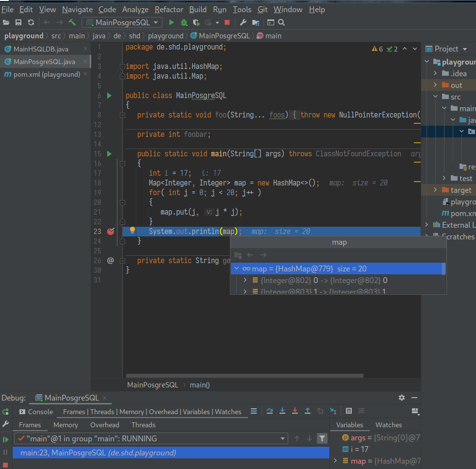Image resolution: width=476 pixels, height=469 pixels.
Task: Toggle mute for the breakpoint at line 26
Action: (111, 261)
